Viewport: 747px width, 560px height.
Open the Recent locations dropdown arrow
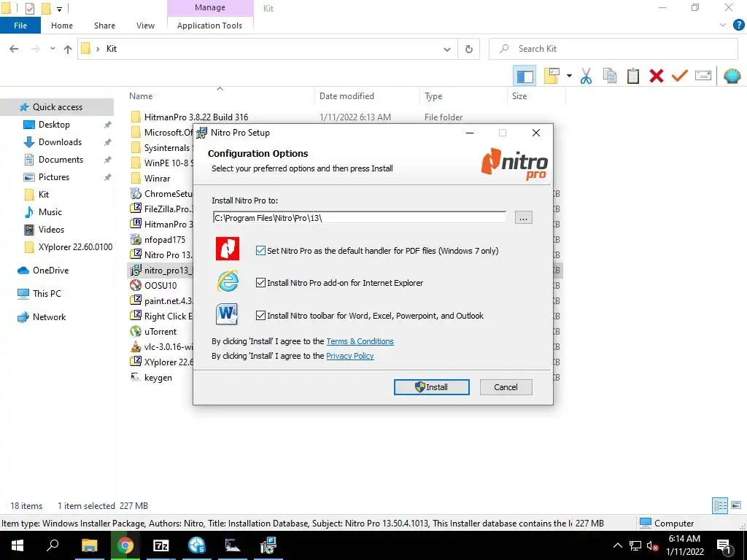[x=53, y=49]
